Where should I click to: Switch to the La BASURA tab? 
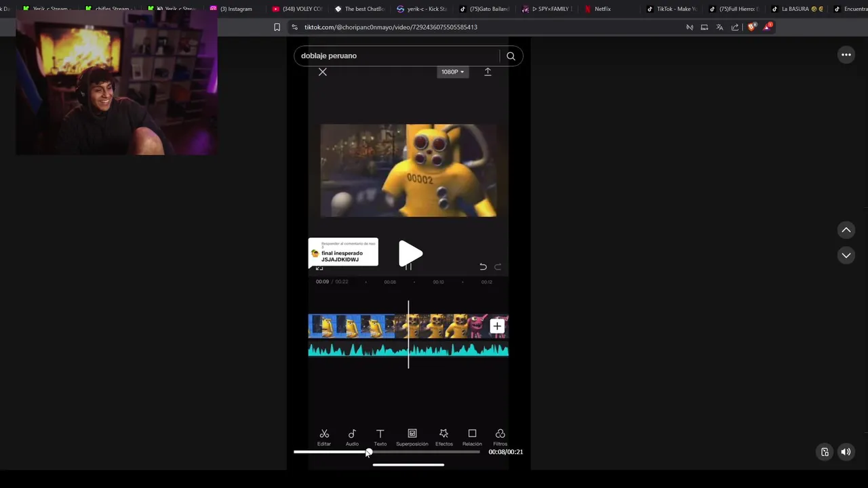pyautogui.click(x=797, y=9)
